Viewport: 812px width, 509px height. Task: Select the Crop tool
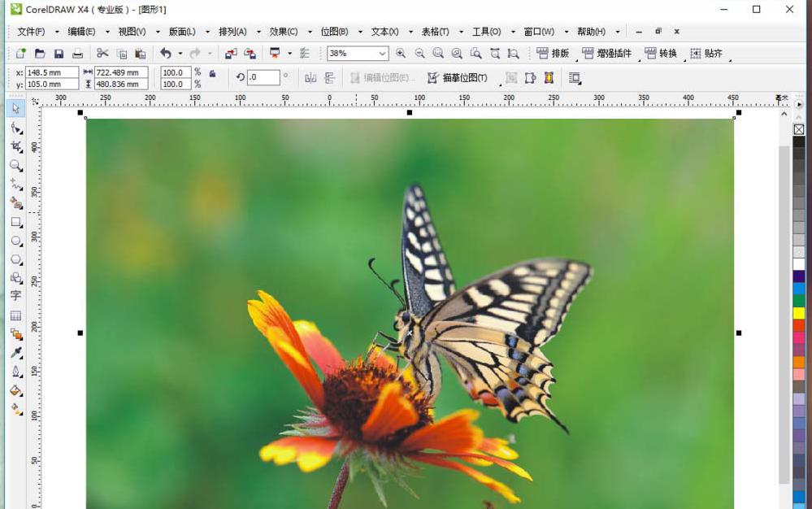(x=16, y=146)
